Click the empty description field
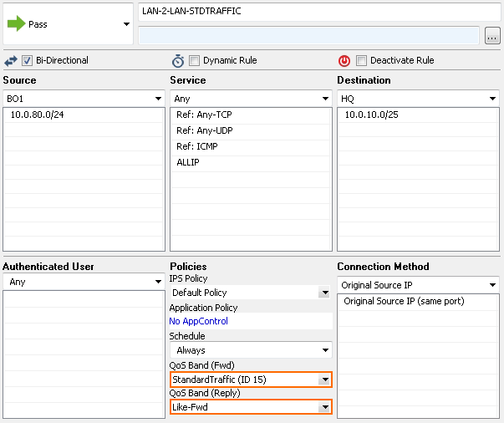The image size is (504, 423). [309, 35]
